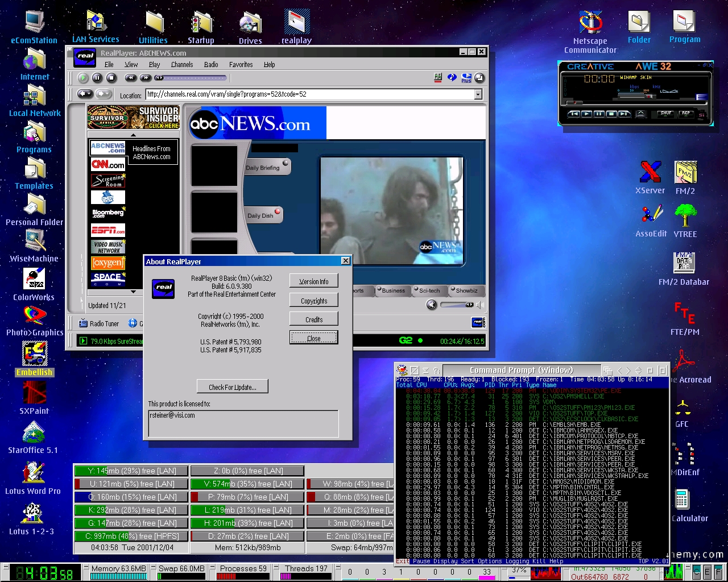728x582 pixels.
Task: Click the Winamp play button
Action: 587,114
